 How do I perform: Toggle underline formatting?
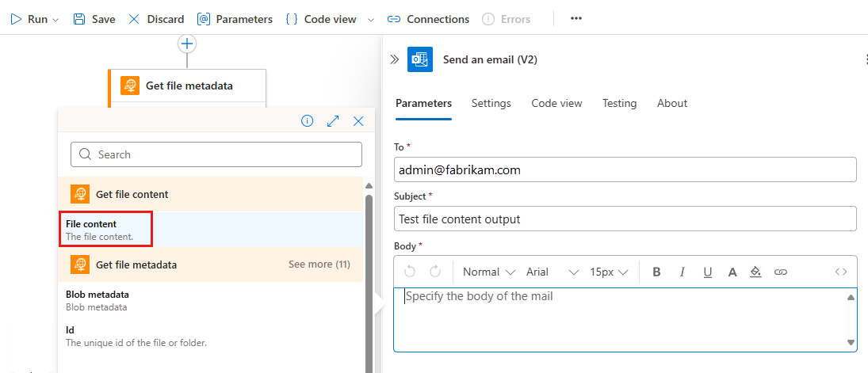[x=707, y=272]
